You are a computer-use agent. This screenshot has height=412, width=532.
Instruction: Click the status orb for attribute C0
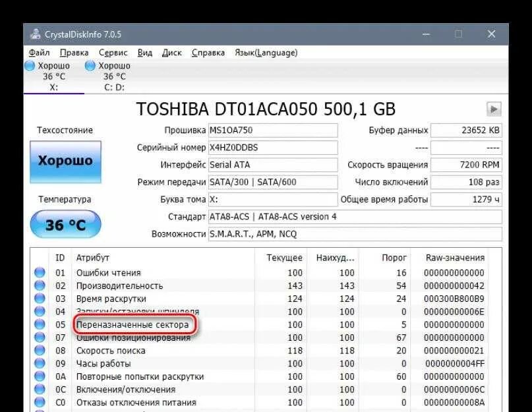point(40,402)
